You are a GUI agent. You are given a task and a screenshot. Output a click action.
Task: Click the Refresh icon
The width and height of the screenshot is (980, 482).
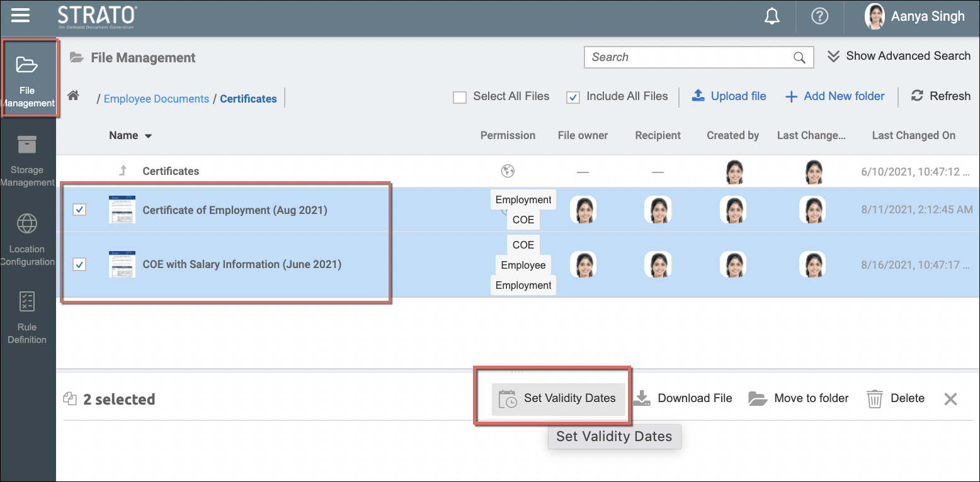917,96
